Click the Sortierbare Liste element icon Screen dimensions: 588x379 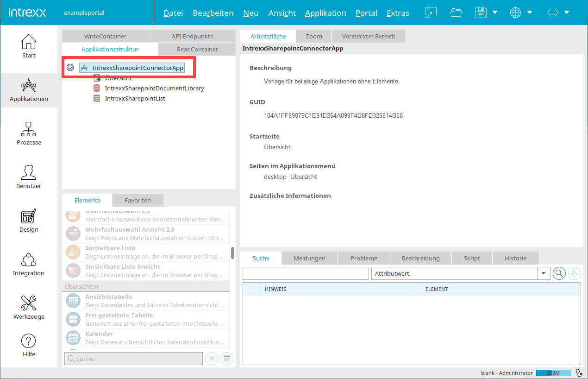click(x=73, y=252)
